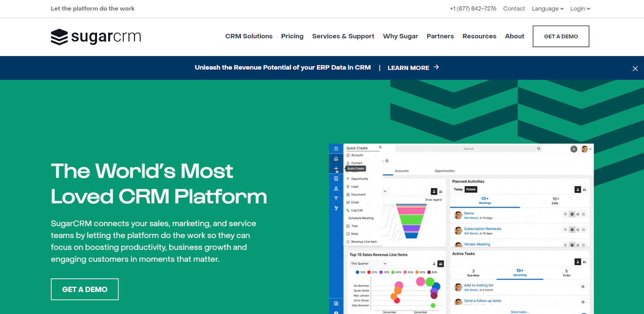Open the Login dropdown

[580, 8]
